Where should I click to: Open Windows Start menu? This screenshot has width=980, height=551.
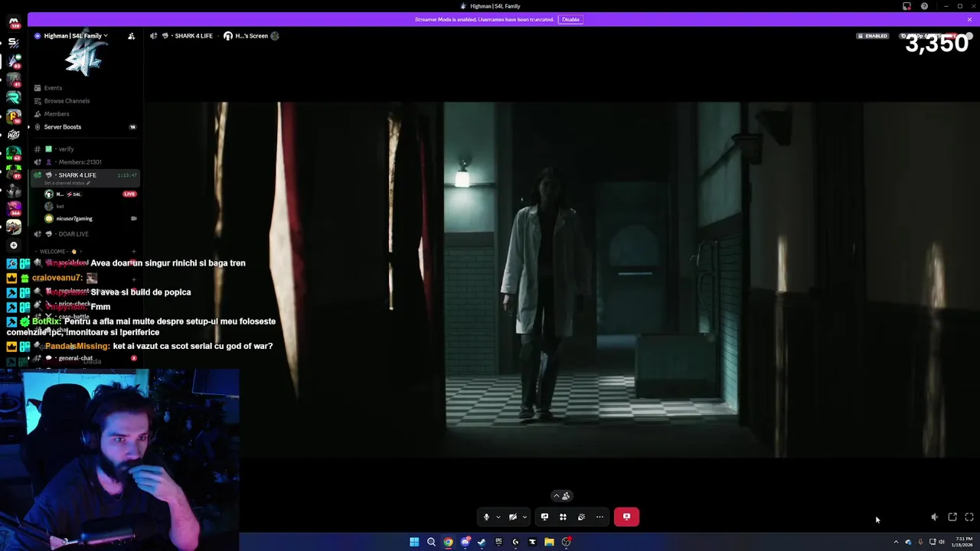click(x=414, y=542)
